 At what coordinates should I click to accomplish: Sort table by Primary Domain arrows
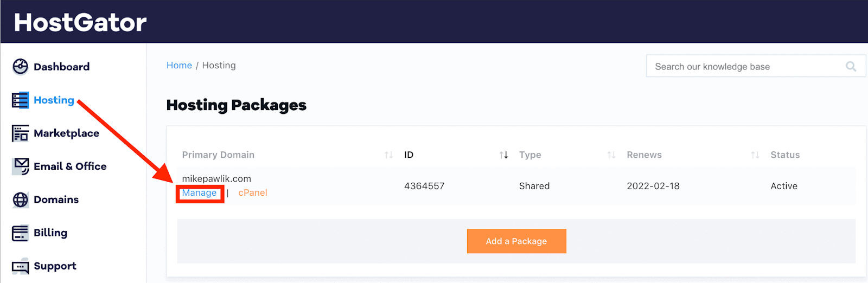pyautogui.click(x=388, y=155)
